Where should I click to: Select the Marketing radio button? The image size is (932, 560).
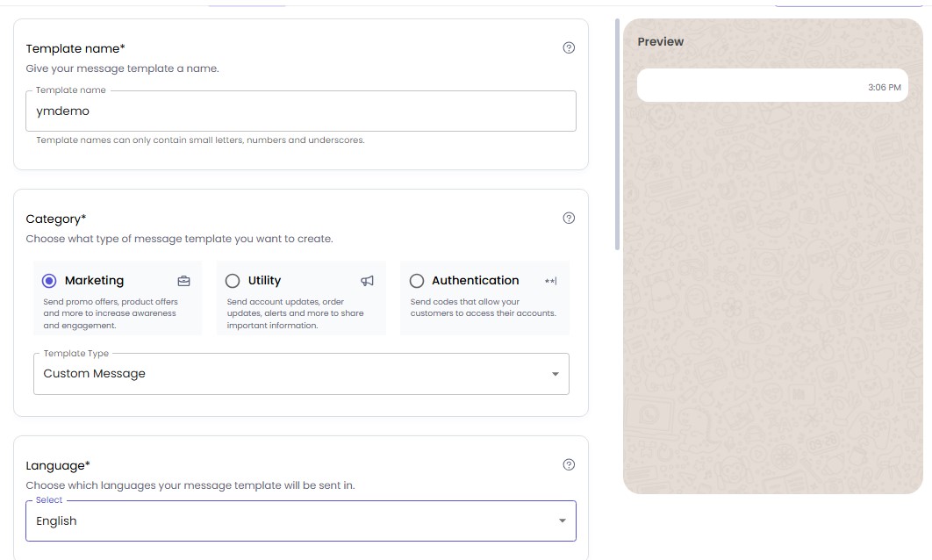(x=49, y=281)
